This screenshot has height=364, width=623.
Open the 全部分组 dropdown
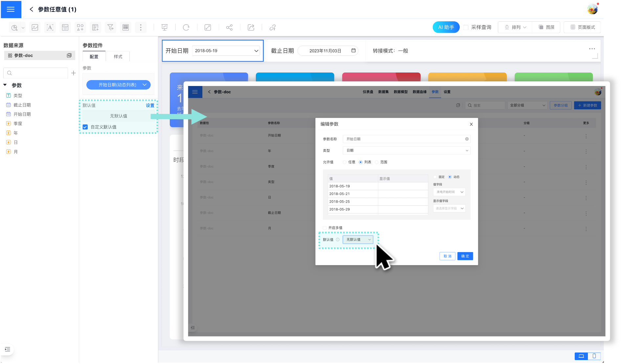[527, 105]
